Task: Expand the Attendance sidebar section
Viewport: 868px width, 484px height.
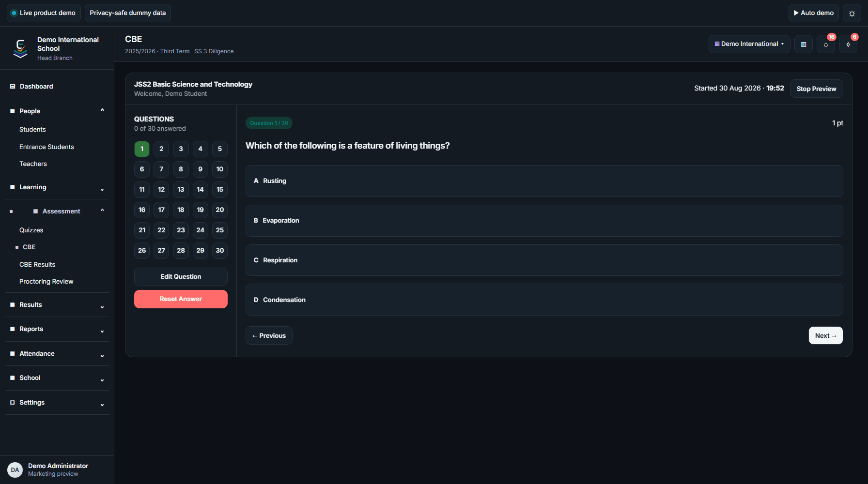Action: 57,354
